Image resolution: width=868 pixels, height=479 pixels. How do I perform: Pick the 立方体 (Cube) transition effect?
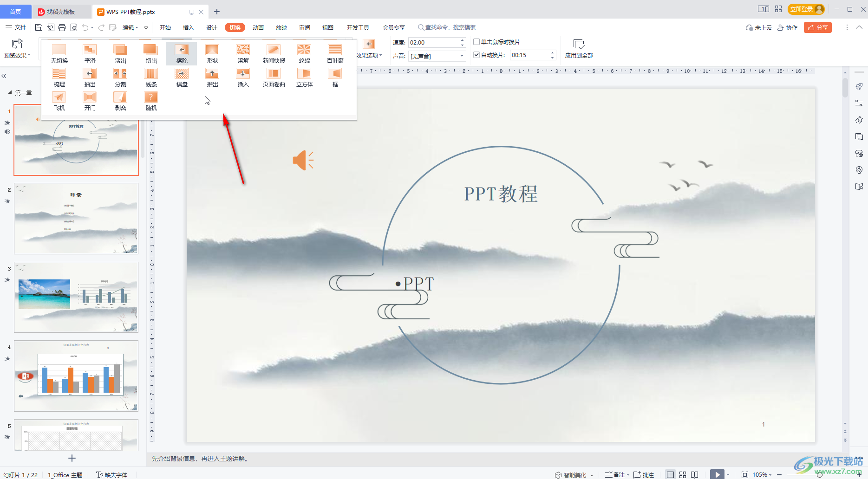click(304, 77)
